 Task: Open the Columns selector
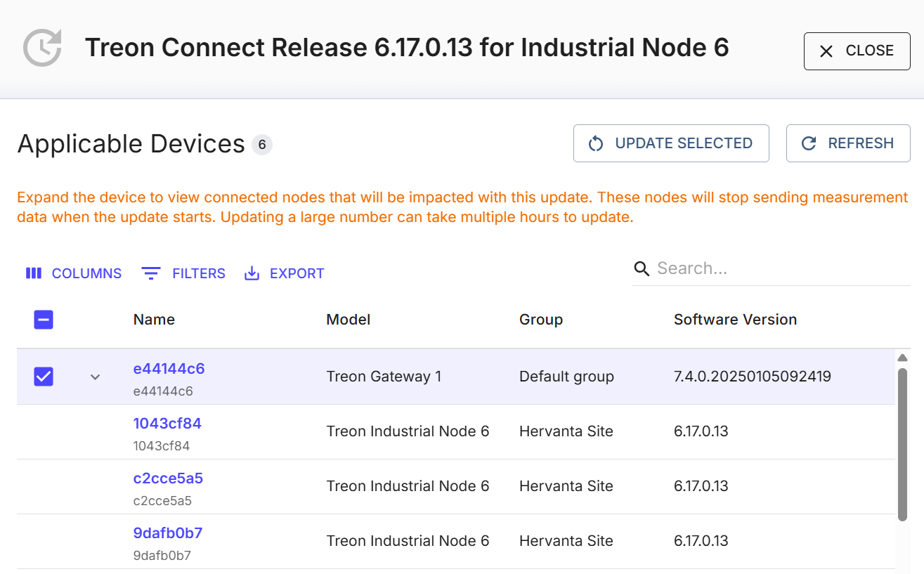[x=74, y=273]
